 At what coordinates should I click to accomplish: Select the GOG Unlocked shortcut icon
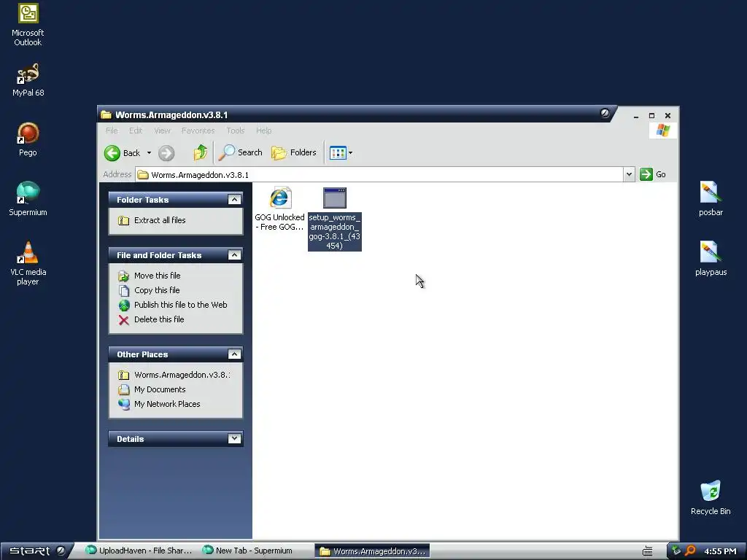tap(279, 198)
